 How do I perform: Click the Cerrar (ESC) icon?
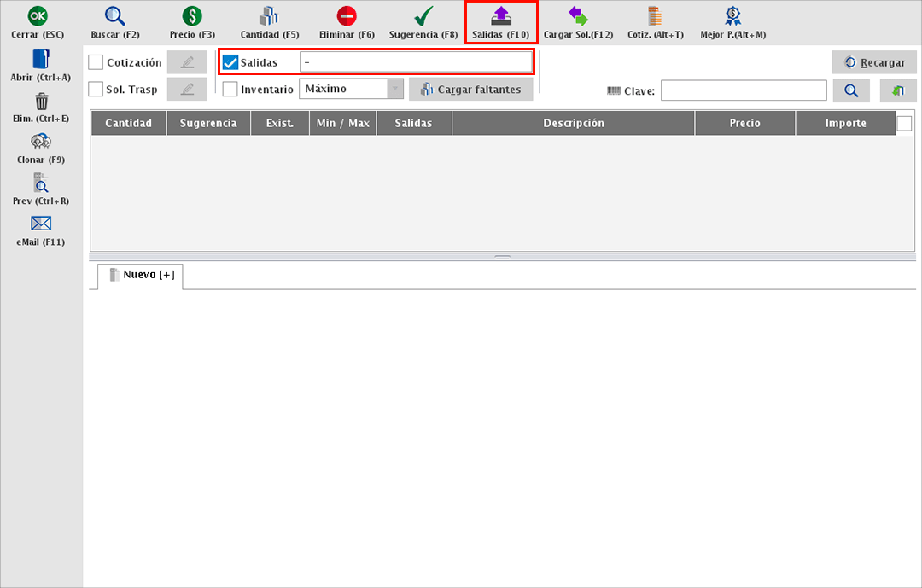click(x=38, y=16)
